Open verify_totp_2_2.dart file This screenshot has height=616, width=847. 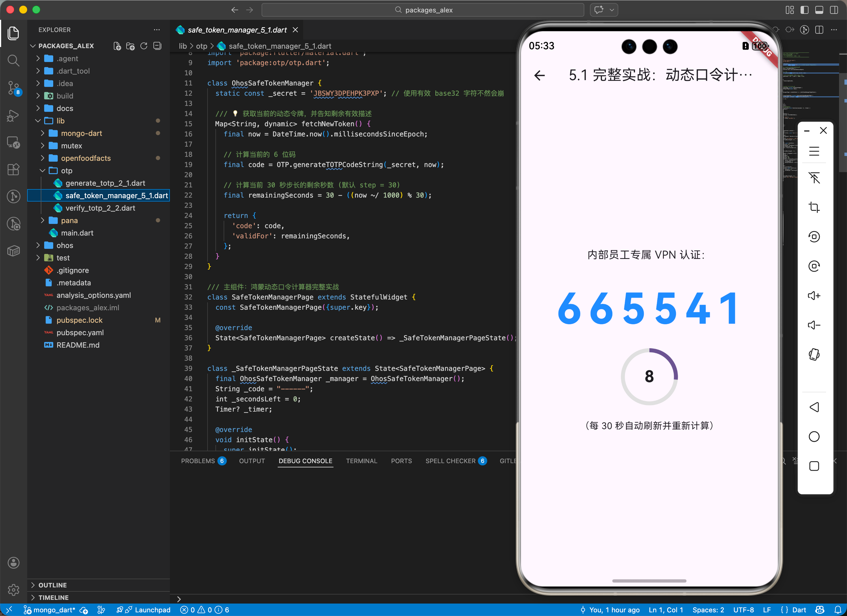click(x=100, y=208)
